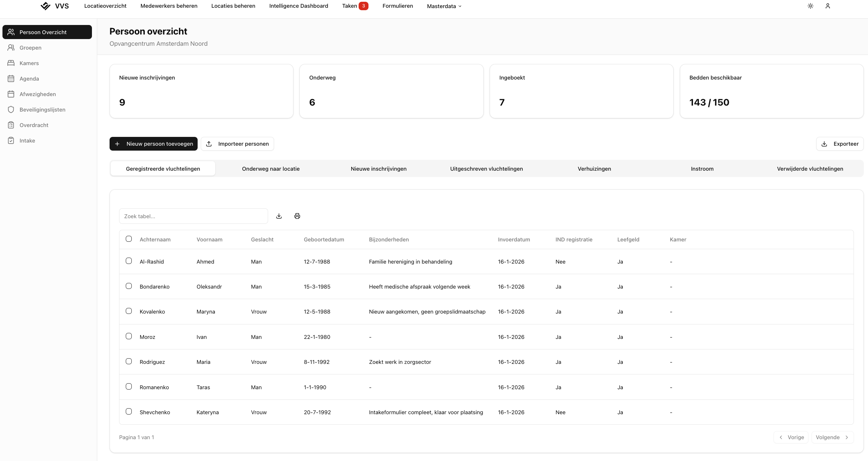Go to Volgende page
868x461 pixels.
pos(832,437)
